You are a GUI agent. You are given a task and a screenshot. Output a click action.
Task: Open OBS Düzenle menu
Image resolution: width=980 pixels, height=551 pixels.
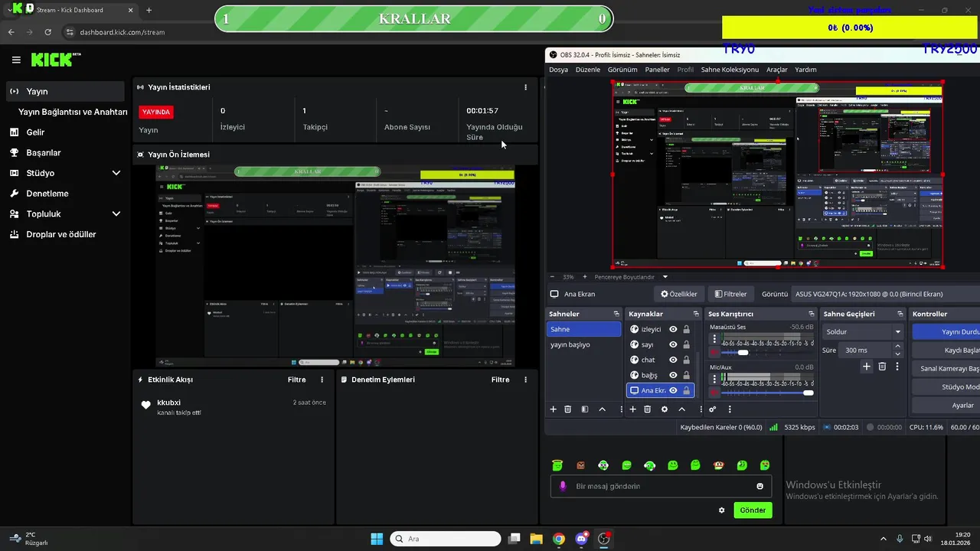(x=588, y=70)
